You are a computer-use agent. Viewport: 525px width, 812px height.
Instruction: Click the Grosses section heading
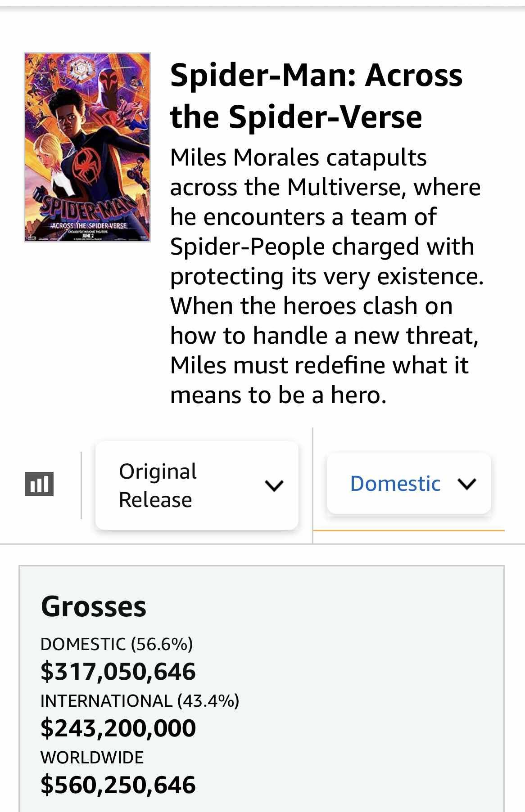pos(94,606)
